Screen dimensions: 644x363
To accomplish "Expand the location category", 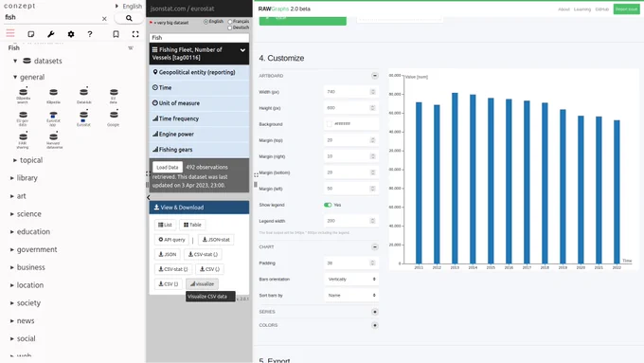I will point(12,285).
